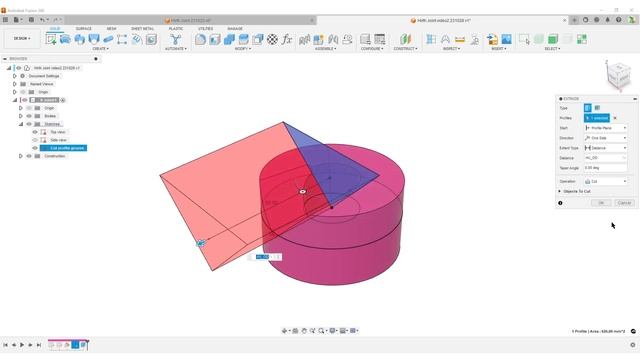This screenshot has width=640, height=360.
Task: Click the Orbit tool in navigation bar
Action: [x=284, y=331]
